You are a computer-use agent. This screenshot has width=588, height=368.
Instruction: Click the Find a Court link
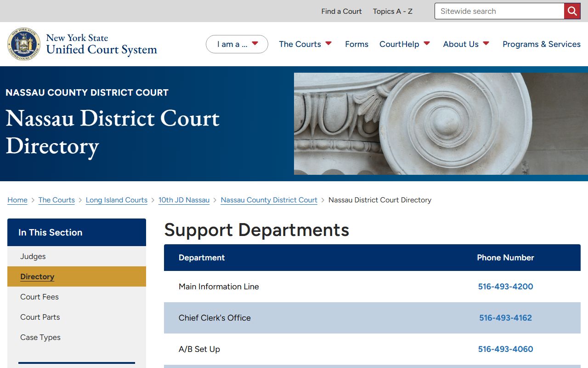coord(341,11)
